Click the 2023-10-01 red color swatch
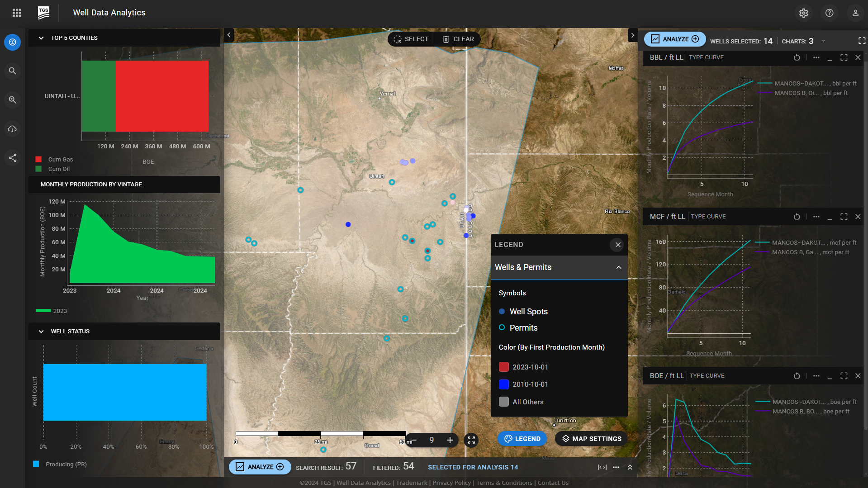Image resolution: width=868 pixels, height=488 pixels. 503,367
